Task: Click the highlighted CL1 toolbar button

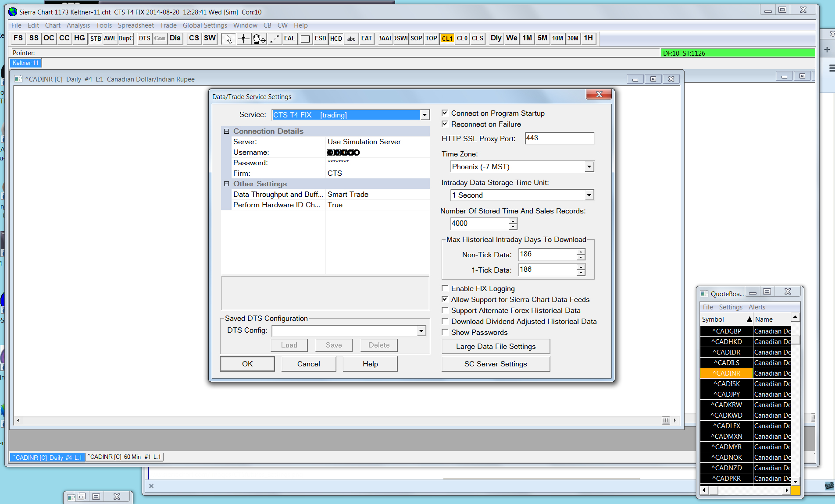Action: pos(447,39)
